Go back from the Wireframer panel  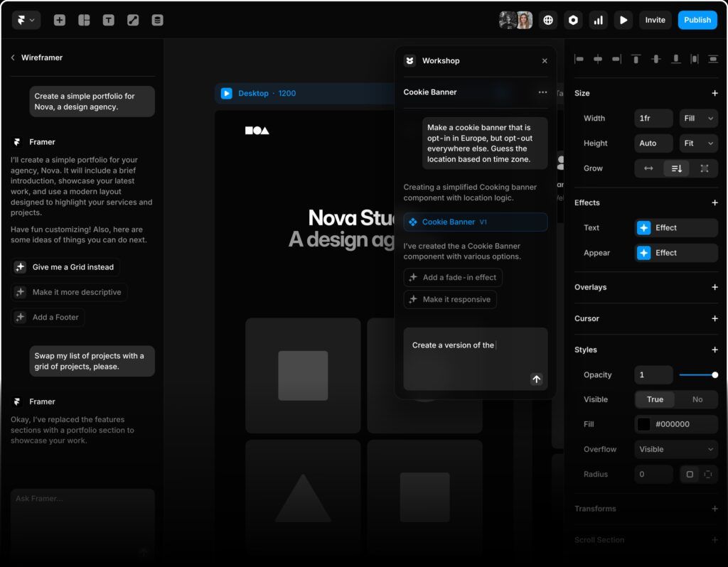pyautogui.click(x=13, y=58)
